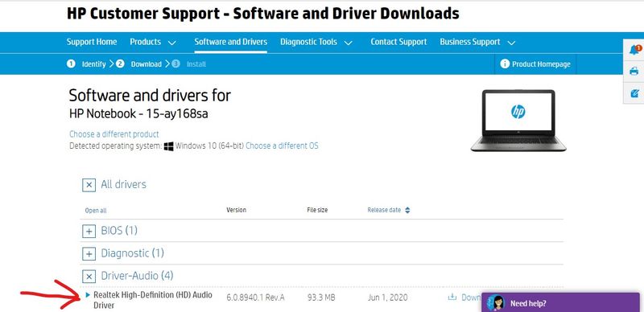Click Realtek High-Definition (HD) Audio Driver name

click(153, 300)
